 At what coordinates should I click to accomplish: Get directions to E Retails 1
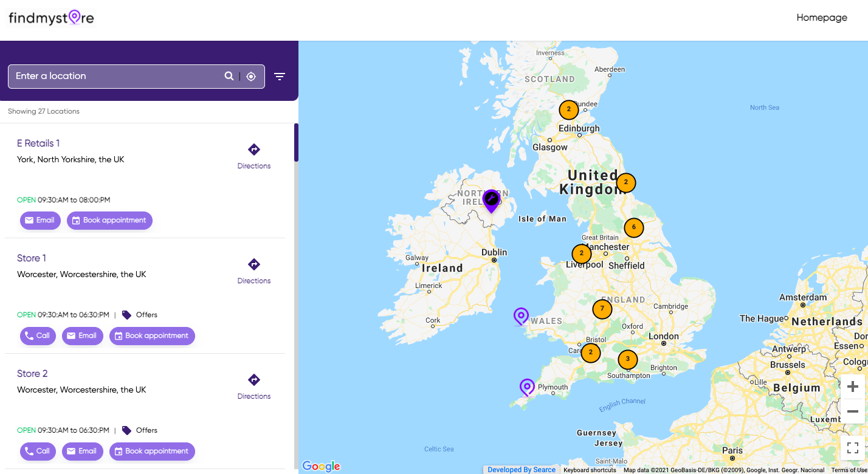pos(254,156)
